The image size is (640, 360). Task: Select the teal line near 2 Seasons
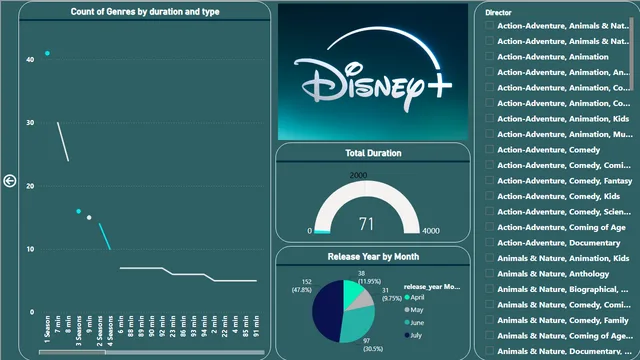pos(105,236)
